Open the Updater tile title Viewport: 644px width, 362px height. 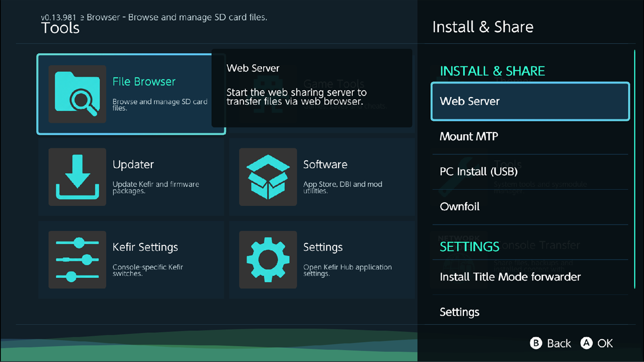pos(133,164)
